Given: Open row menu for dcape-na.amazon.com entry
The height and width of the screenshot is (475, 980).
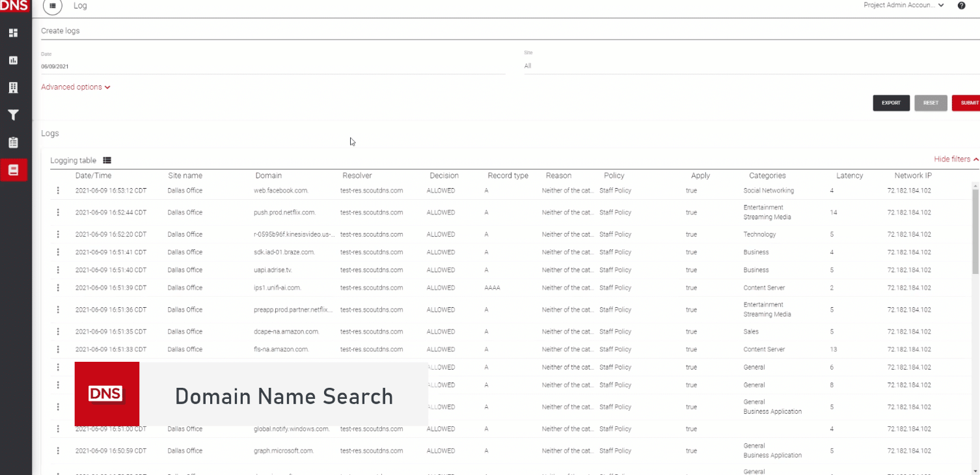Looking at the screenshot, I should (58, 331).
